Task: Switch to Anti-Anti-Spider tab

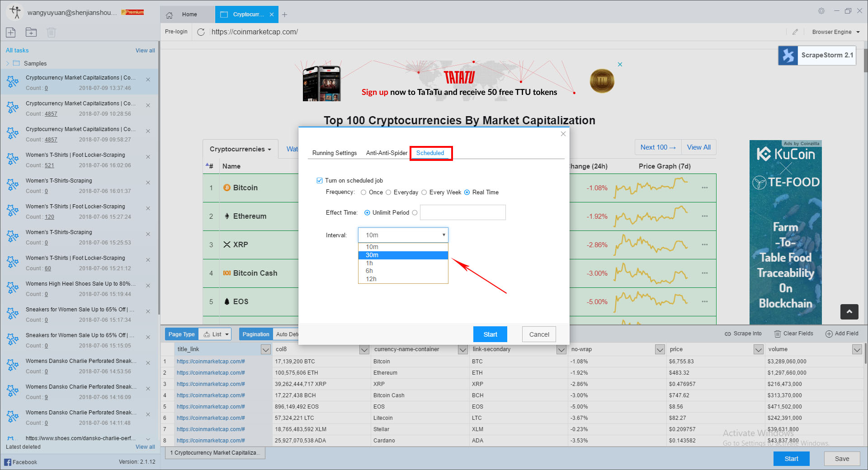Action: pyautogui.click(x=387, y=153)
